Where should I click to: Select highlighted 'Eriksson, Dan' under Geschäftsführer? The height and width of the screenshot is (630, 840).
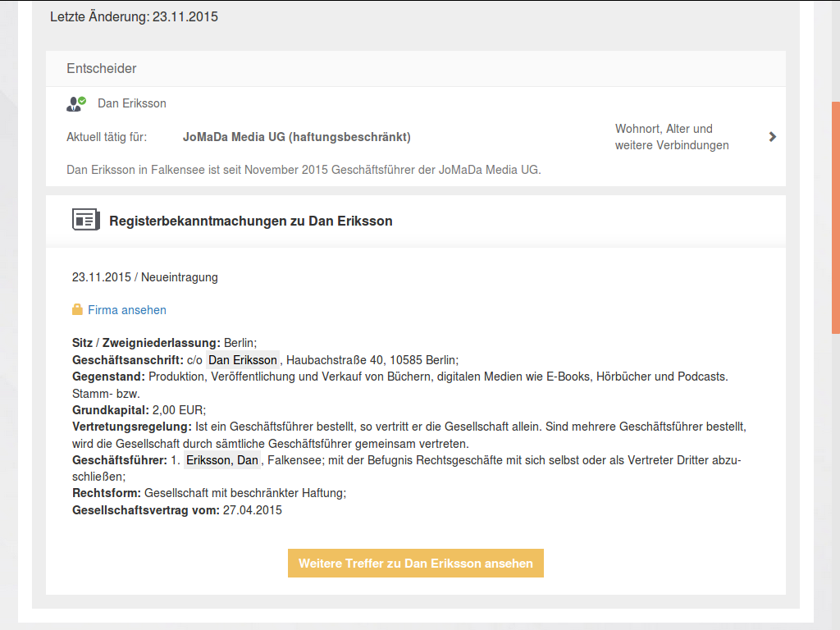222,460
